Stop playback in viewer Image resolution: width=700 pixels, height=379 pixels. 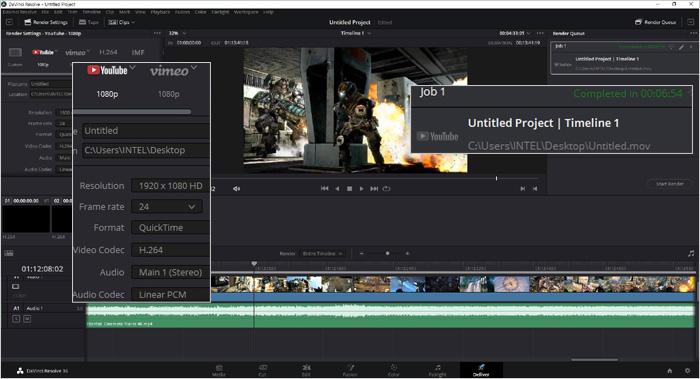tap(350, 189)
